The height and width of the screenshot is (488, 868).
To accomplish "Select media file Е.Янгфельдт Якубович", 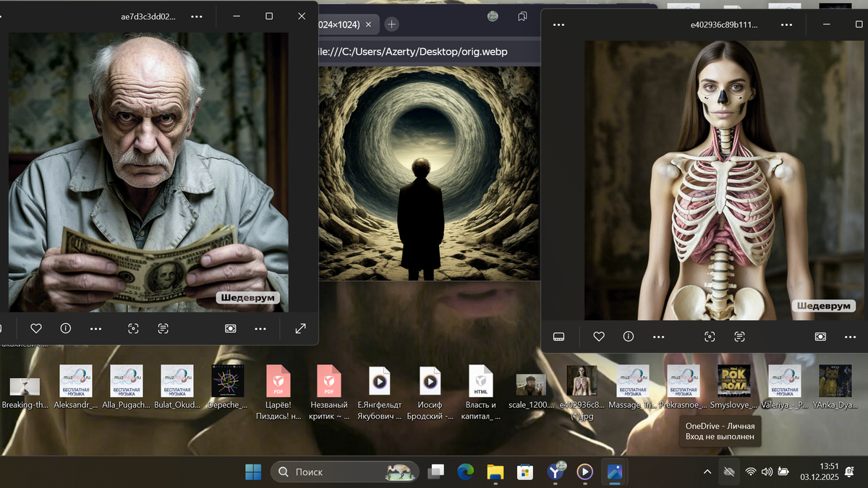I will [380, 393].
